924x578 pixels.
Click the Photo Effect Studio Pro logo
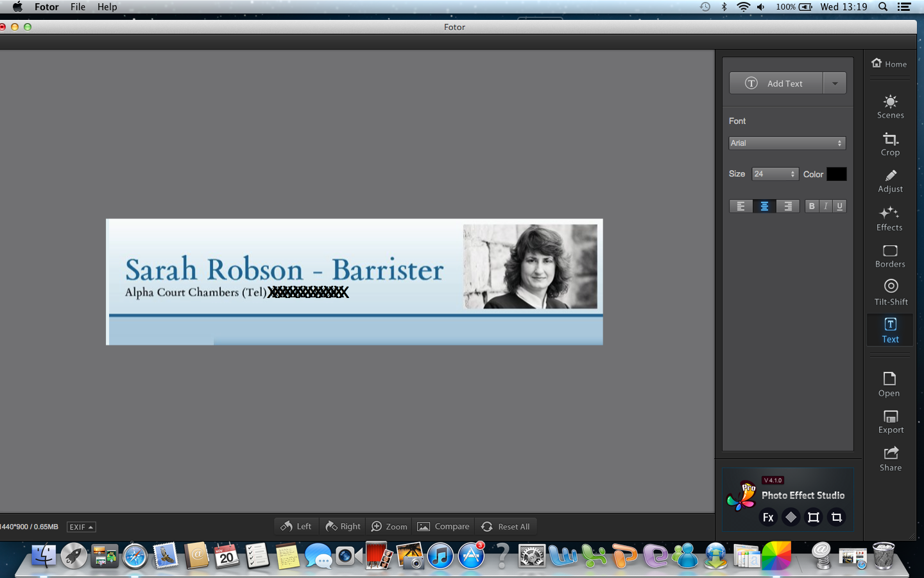click(741, 496)
